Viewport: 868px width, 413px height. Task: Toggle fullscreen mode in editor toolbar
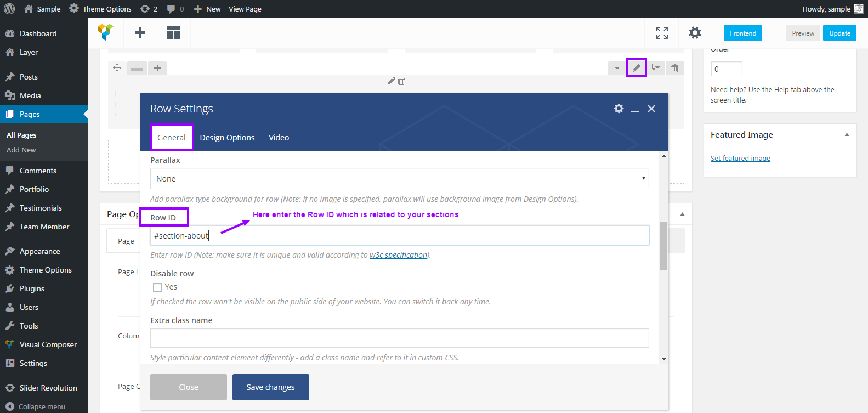662,33
